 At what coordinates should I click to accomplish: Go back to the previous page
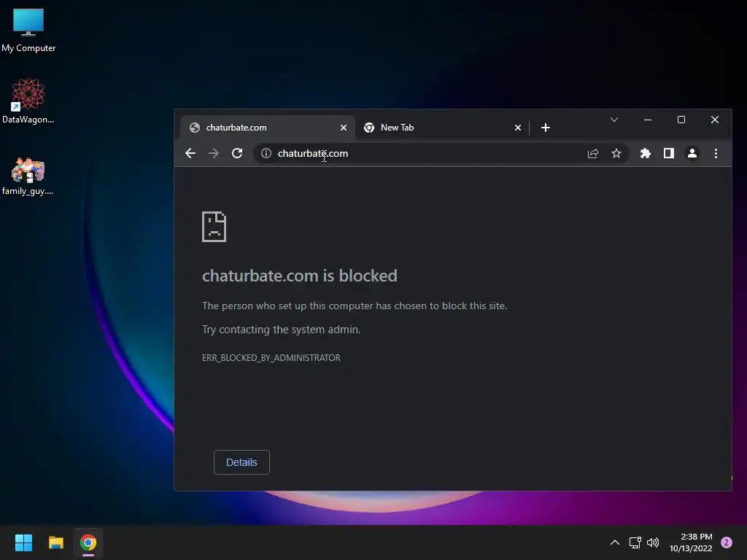point(190,153)
